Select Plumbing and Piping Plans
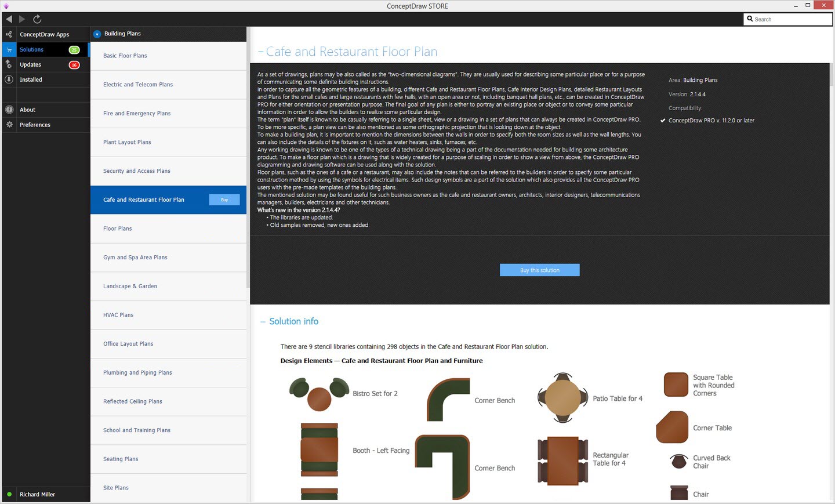835x504 pixels. coord(168,373)
